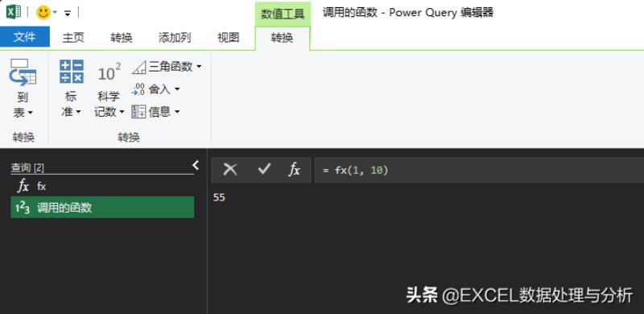
Task: Open the quick access toolbar customize arrow
Action: (68, 14)
